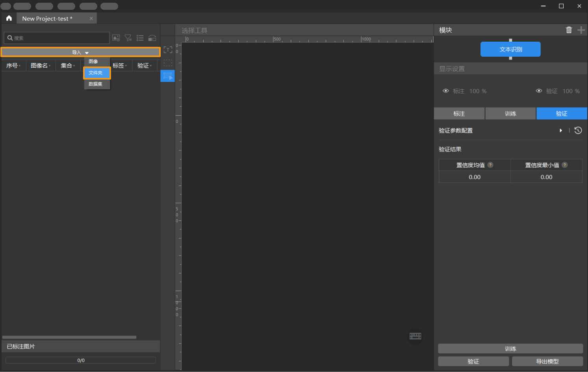Click the bottom 训练 button
This screenshot has width=588, height=372.
coord(510,349)
